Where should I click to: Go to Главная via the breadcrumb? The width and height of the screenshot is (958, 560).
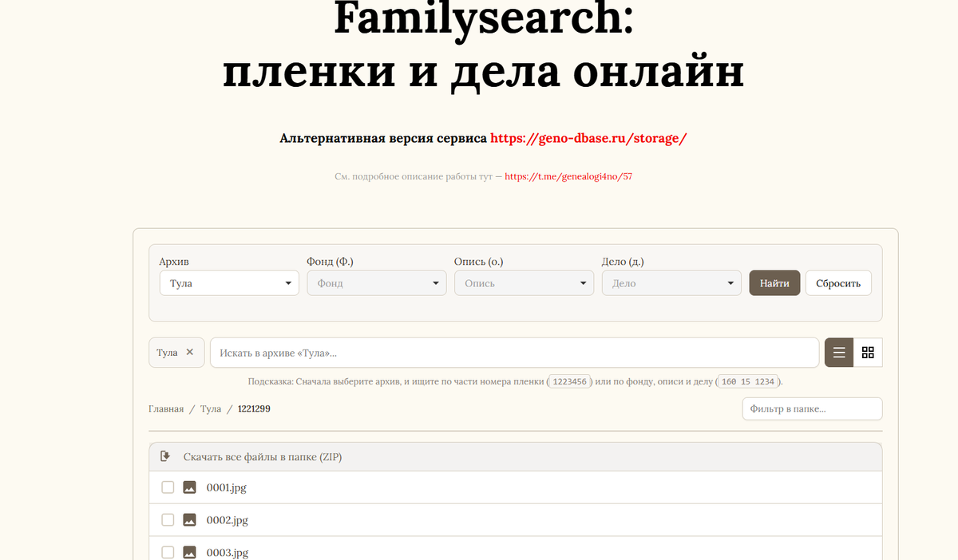pyautogui.click(x=166, y=408)
